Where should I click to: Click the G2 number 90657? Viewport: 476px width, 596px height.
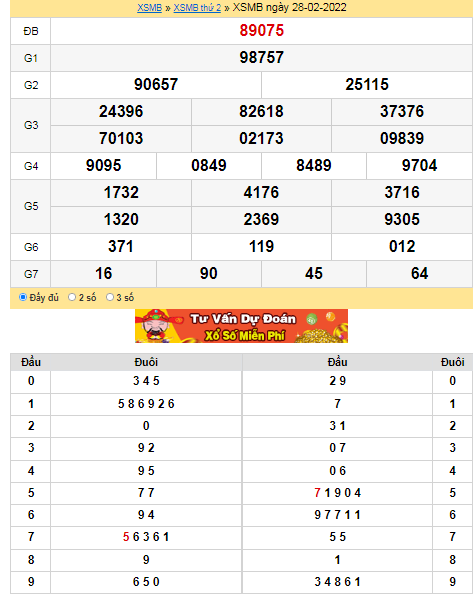(156, 84)
